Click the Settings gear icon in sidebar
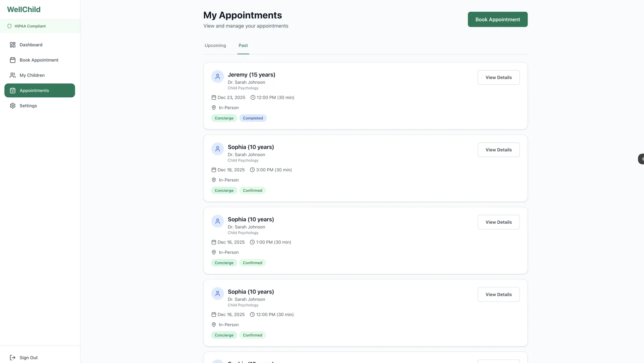Screen dimensions: 644x363 pyautogui.click(x=13, y=106)
